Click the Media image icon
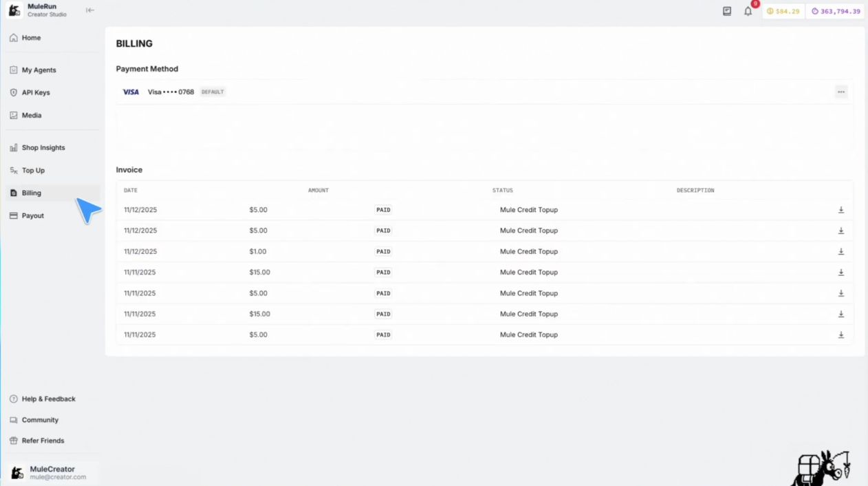 (14, 115)
